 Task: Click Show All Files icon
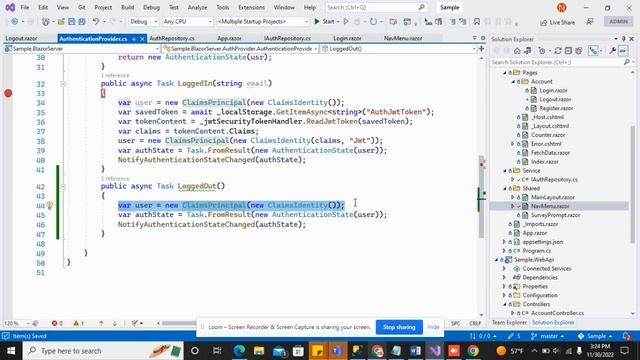(579, 51)
